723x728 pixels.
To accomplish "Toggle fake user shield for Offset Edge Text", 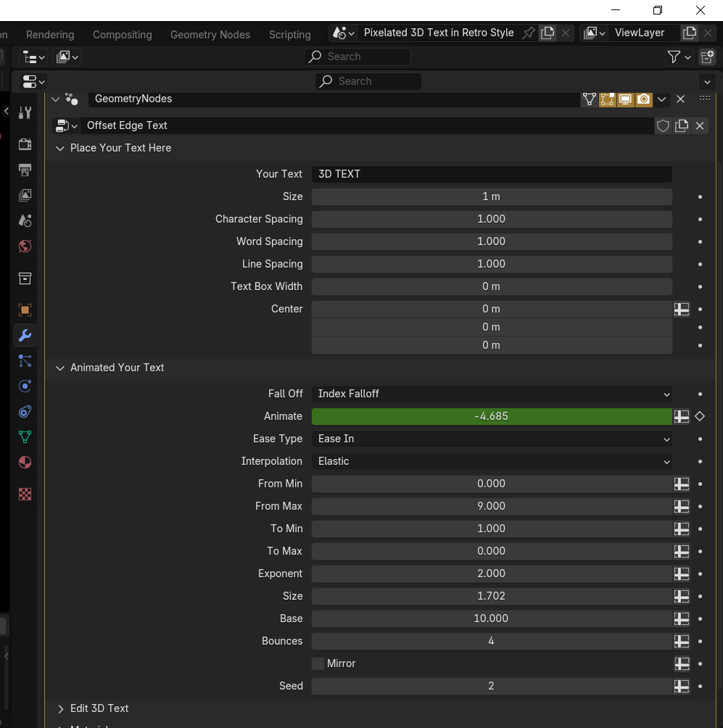I will (663, 126).
